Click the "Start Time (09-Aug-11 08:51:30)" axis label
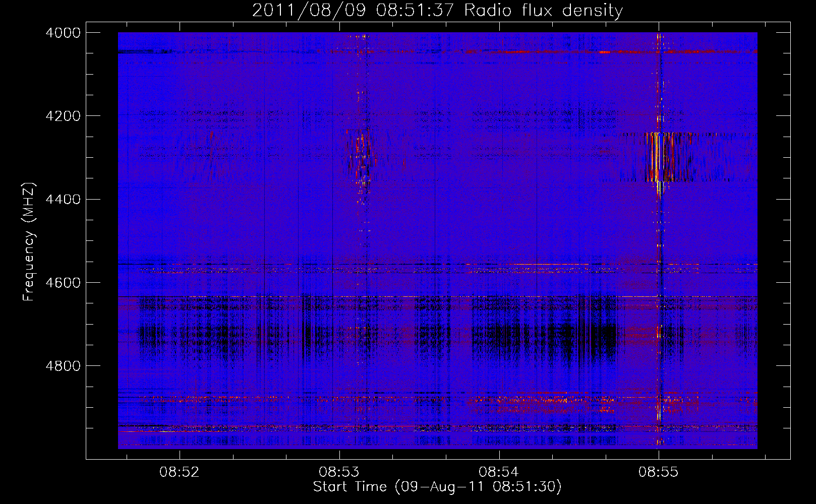This screenshot has width=816, height=504. pos(437,487)
